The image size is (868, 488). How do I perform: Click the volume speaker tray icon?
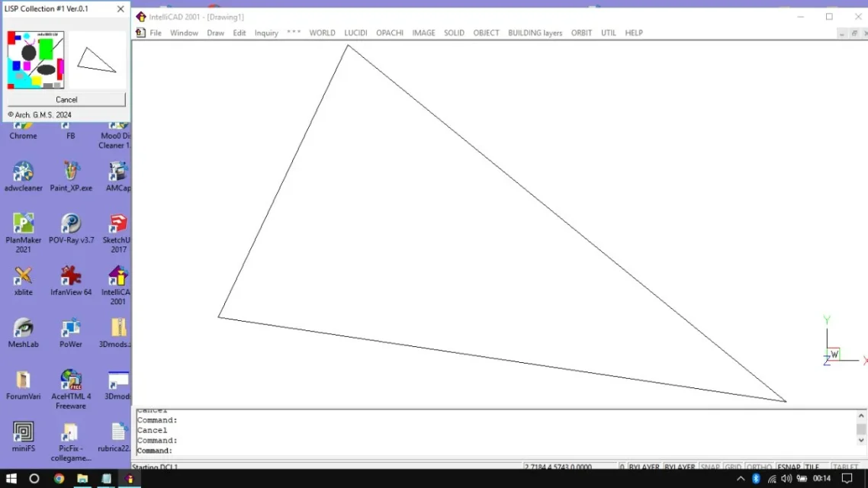click(786, 479)
